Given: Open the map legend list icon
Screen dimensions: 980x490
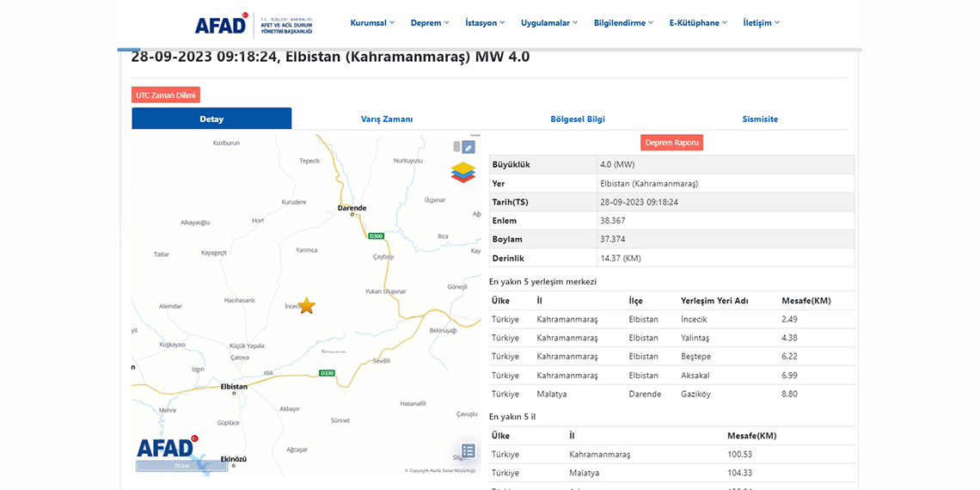Looking at the screenshot, I should pyautogui.click(x=468, y=450).
